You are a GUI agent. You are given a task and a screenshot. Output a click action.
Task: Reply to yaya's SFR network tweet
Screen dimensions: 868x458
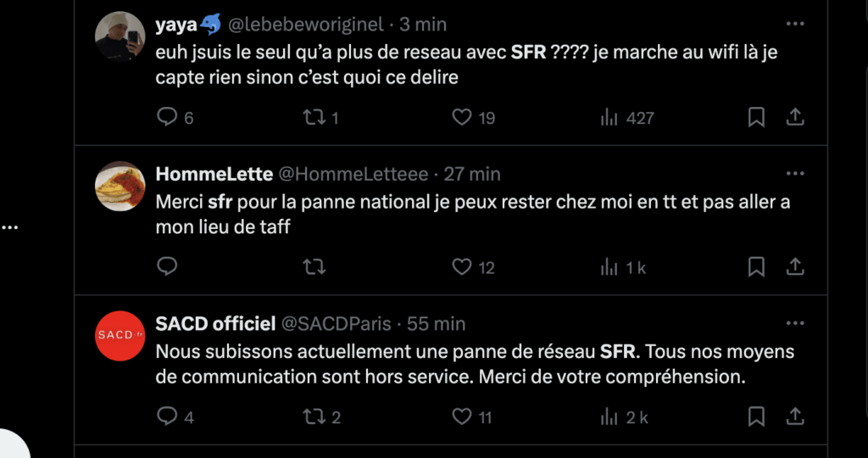coord(168,118)
